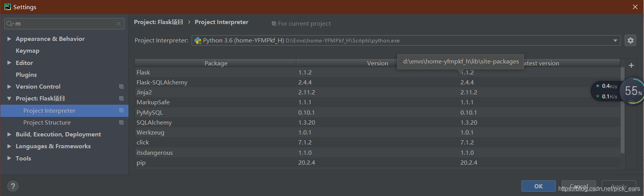The image size is (644, 196).
Task: Click Project: Flask breadcrumb link
Action: [158, 22]
